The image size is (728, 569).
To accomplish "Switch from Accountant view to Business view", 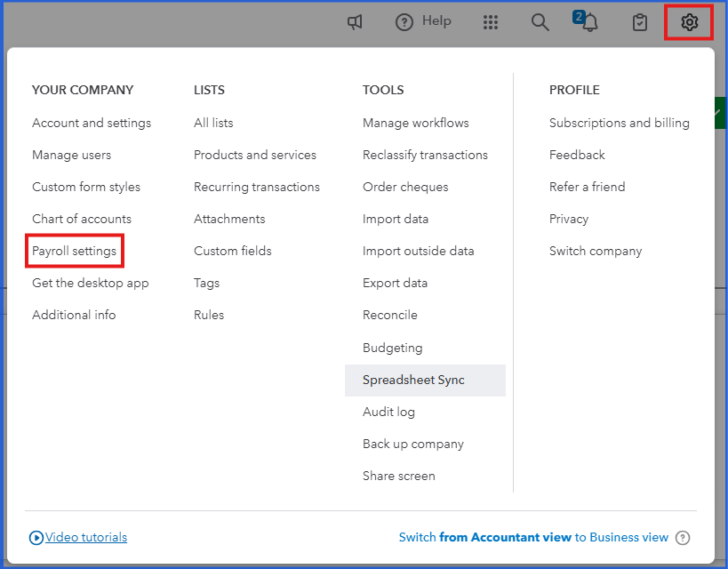I will pyautogui.click(x=533, y=537).
